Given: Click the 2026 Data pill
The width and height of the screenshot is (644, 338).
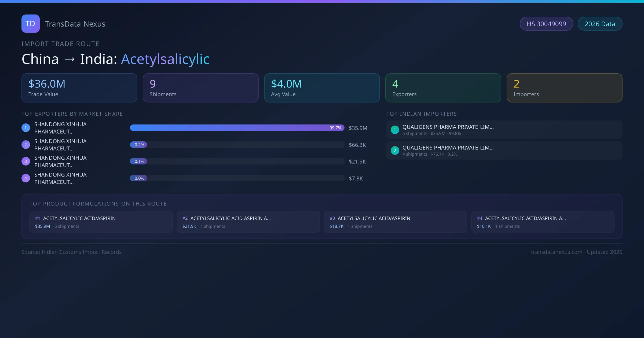Looking at the screenshot, I should pyautogui.click(x=599, y=24).
